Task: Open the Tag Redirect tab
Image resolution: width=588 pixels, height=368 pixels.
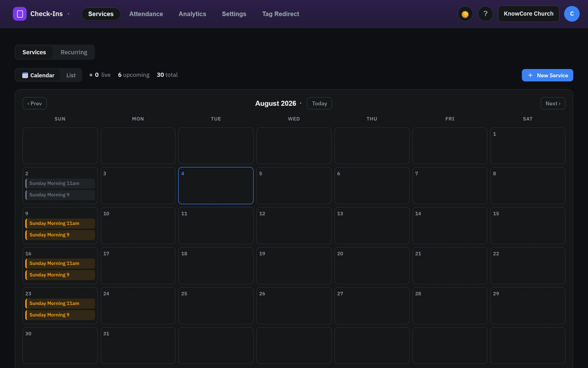Action: tap(280, 14)
